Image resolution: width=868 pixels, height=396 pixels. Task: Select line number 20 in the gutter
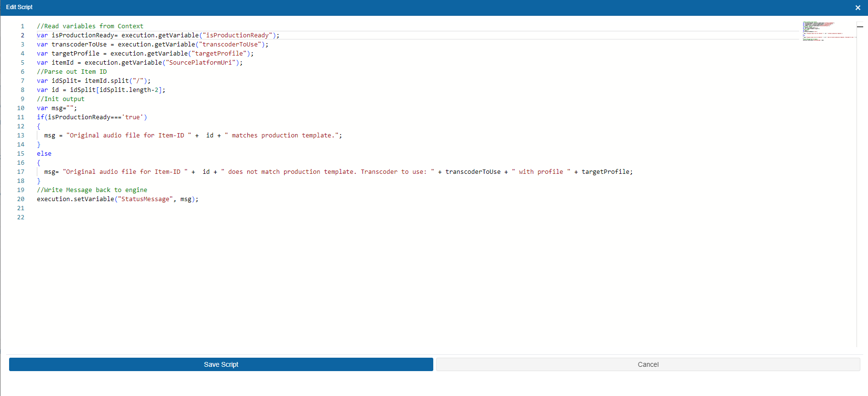(21, 199)
